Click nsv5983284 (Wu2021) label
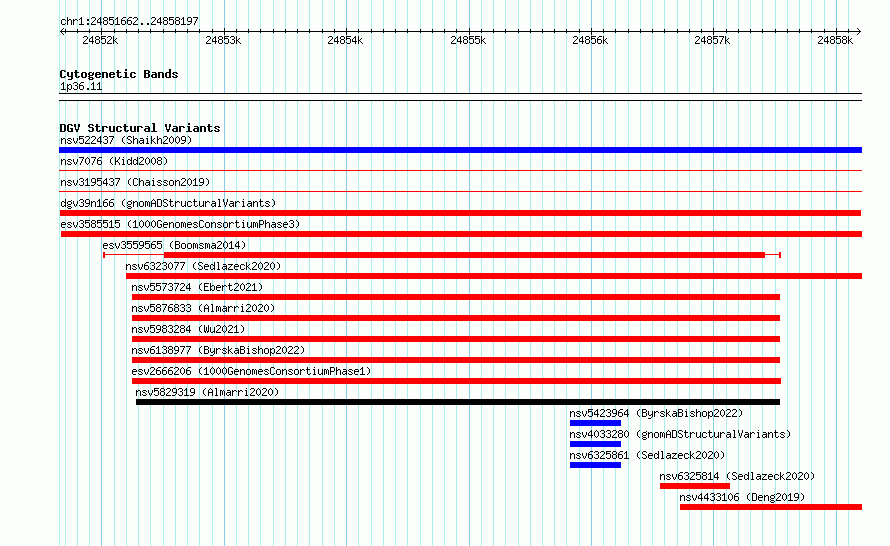The height and width of the screenshot is (546, 890). (188, 329)
